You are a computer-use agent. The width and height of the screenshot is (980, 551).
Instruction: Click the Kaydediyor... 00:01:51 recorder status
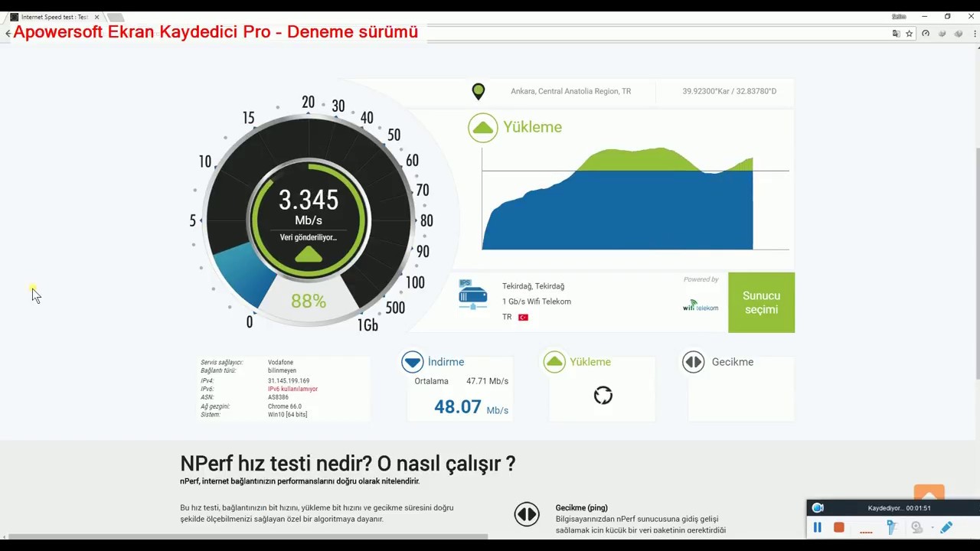pyautogui.click(x=900, y=508)
